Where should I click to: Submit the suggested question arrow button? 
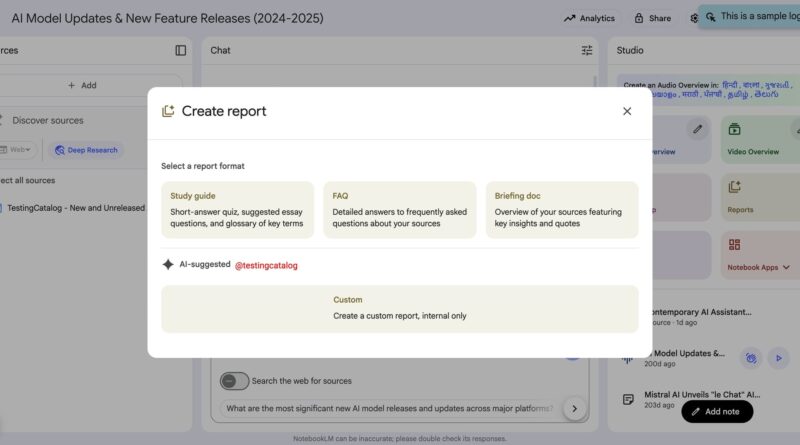click(574, 408)
